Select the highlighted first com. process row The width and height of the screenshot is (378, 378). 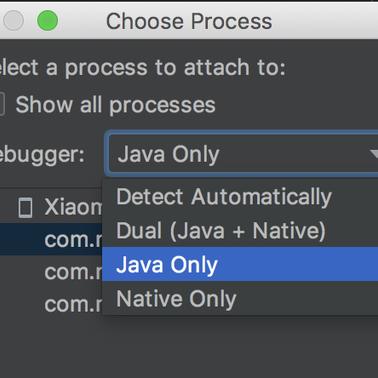[x=51, y=239]
